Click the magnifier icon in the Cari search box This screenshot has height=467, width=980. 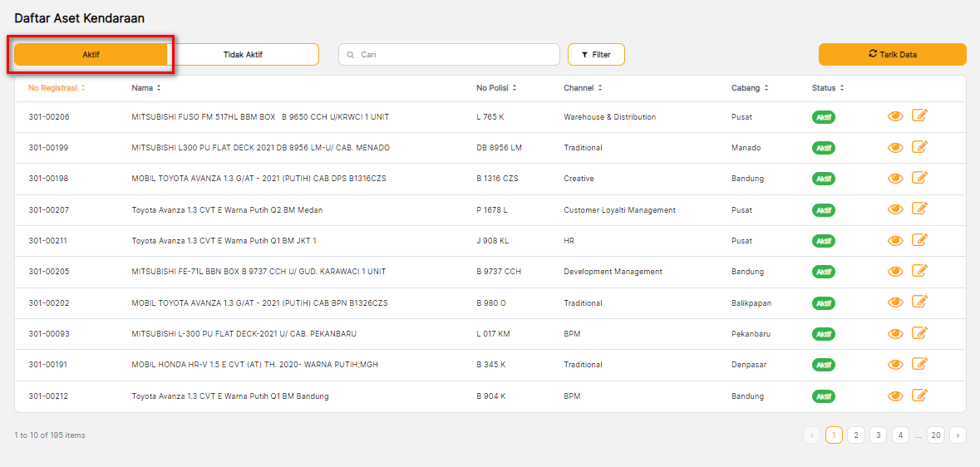352,55
